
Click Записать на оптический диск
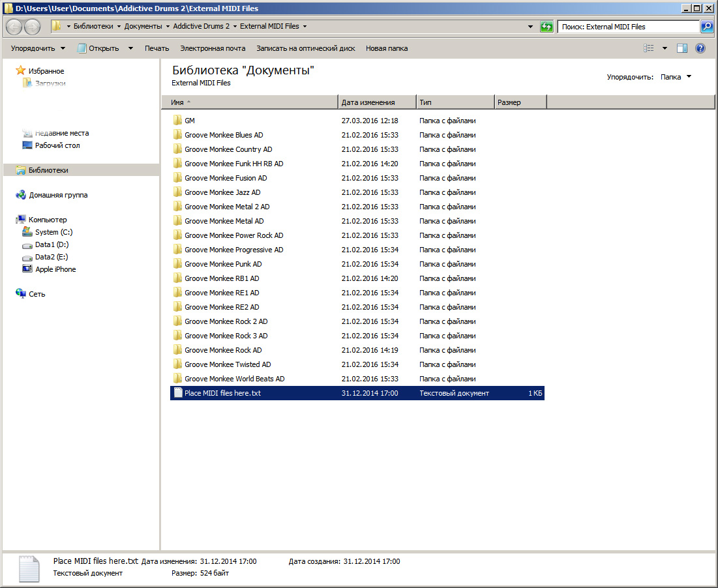[305, 48]
